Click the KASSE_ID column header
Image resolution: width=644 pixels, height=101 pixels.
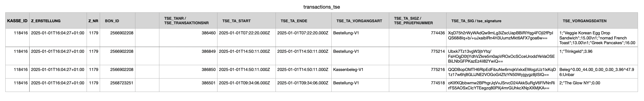17,21
